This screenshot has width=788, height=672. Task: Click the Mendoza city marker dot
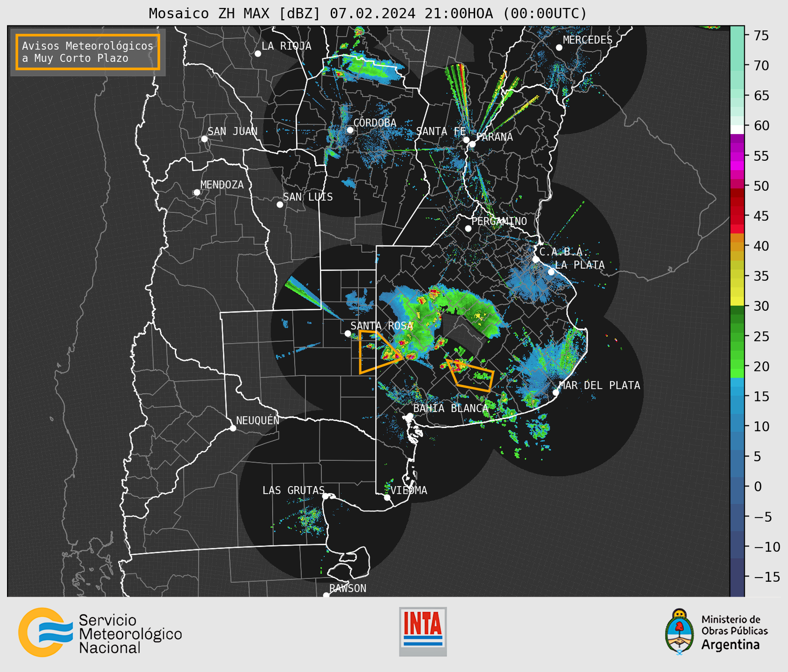(197, 193)
